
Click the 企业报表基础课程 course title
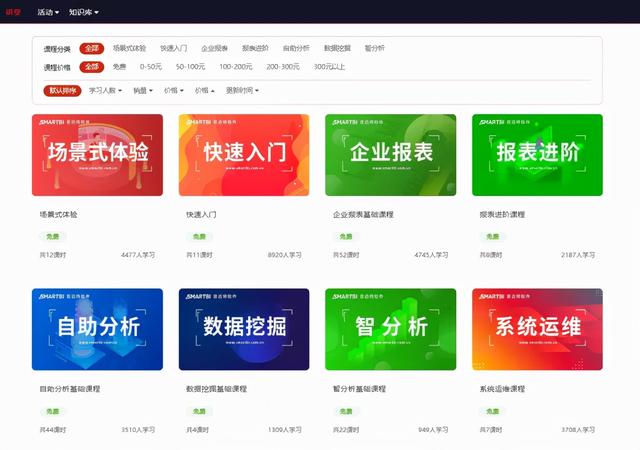coord(363,214)
